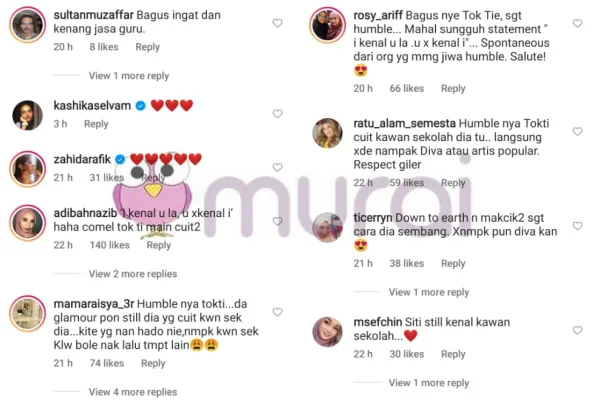Like rosy_ariff's comment heart icon

point(577,23)
